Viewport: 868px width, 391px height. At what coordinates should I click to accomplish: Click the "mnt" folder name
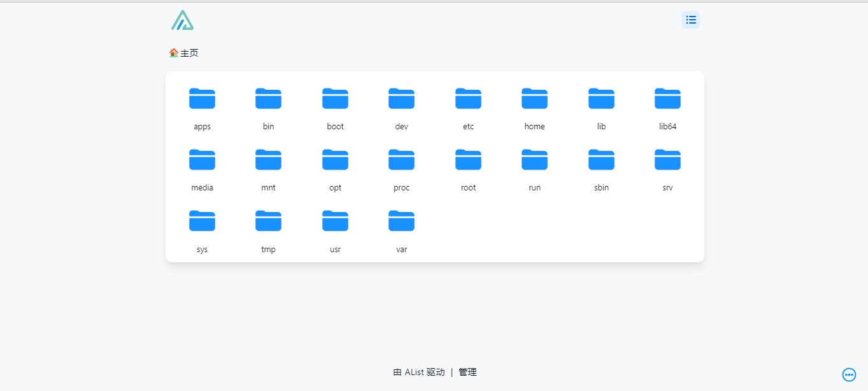click(269, 188)
